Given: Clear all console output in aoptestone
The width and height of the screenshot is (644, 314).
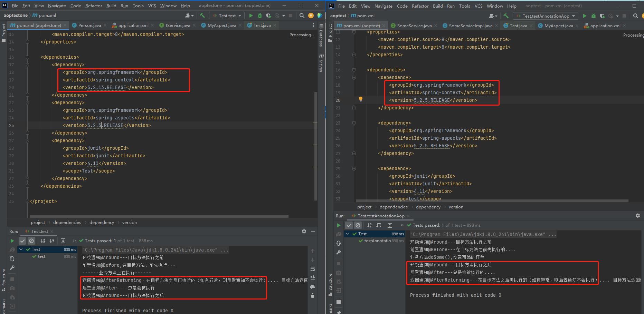Looking at the screenshot, I should [x=313, y=296].
